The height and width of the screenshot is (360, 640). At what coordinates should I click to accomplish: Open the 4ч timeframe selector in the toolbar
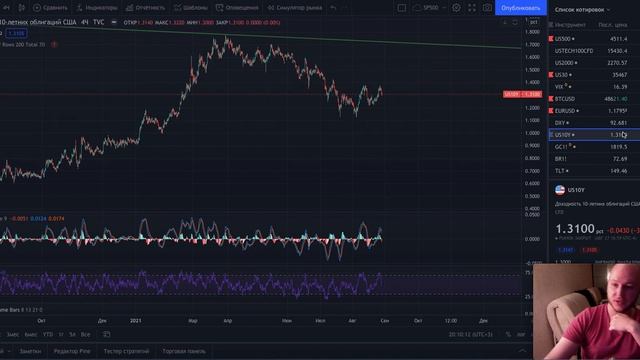7,8
